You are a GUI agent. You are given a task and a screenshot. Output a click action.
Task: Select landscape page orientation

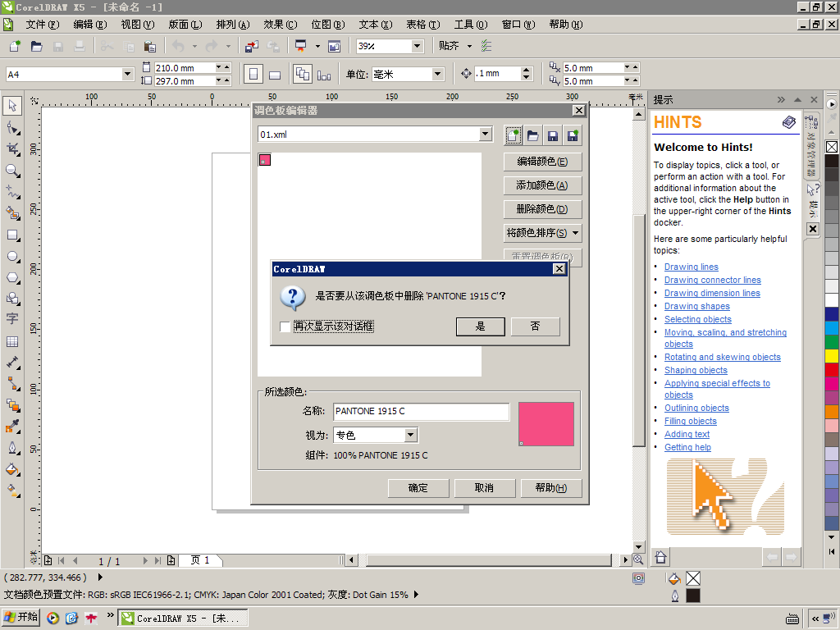point(275,74)
